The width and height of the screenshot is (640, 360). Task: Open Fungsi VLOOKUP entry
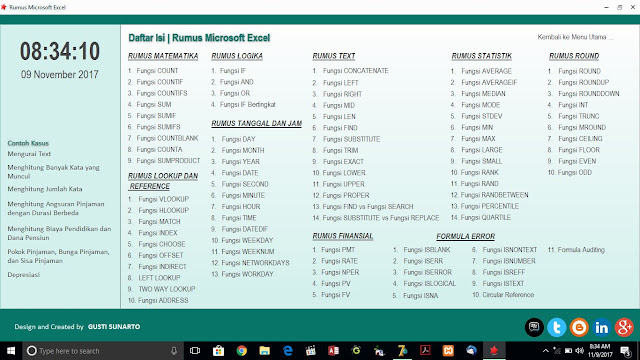click(x=164, y=199)
